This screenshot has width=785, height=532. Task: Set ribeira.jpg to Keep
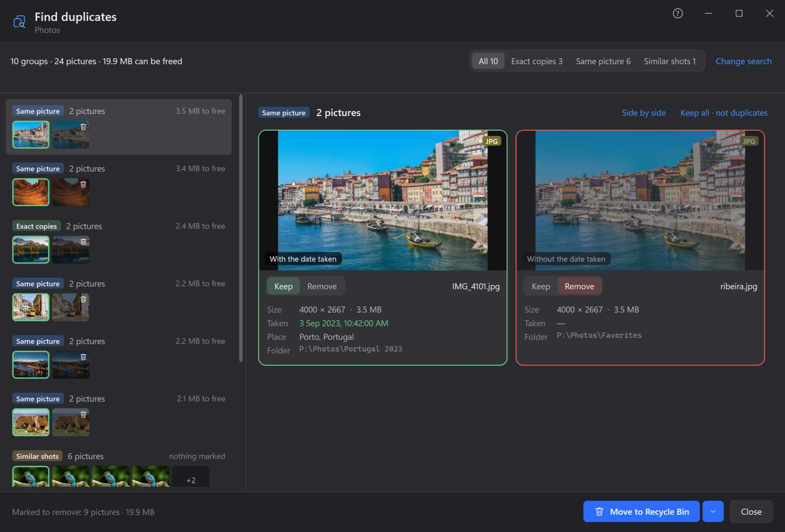pyautogui.click(x=540, y=286)
